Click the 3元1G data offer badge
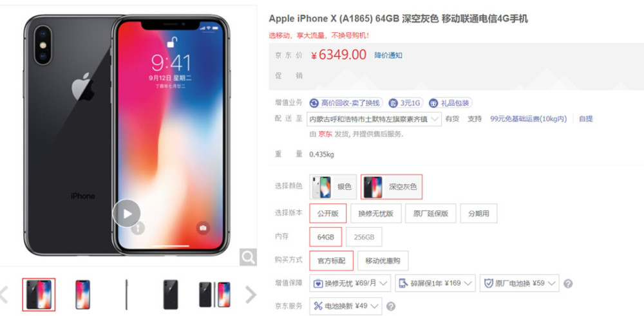644x316 pixels. pos(405,103)
